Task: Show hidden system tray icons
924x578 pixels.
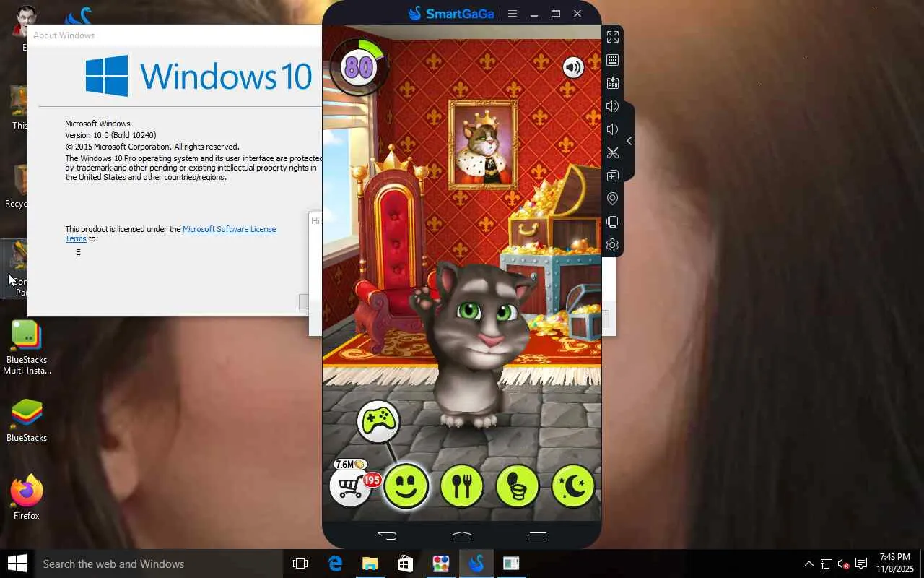Action: click(808, 564)
